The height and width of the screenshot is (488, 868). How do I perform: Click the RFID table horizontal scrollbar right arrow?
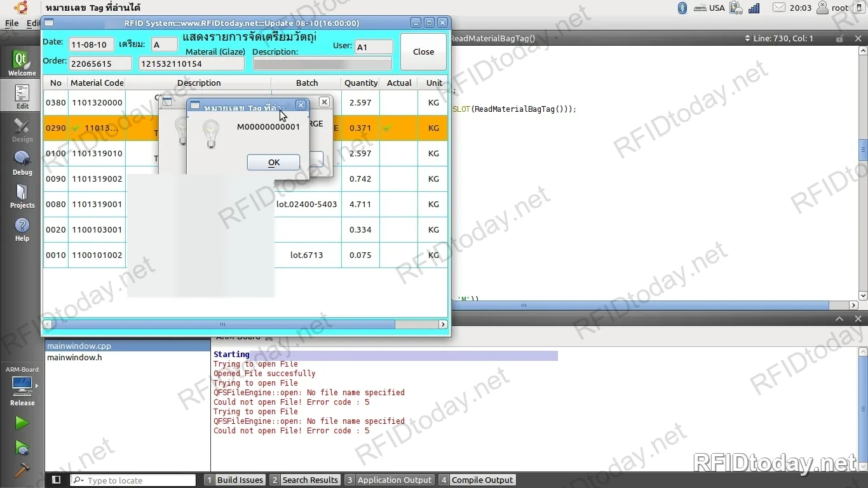443,324
